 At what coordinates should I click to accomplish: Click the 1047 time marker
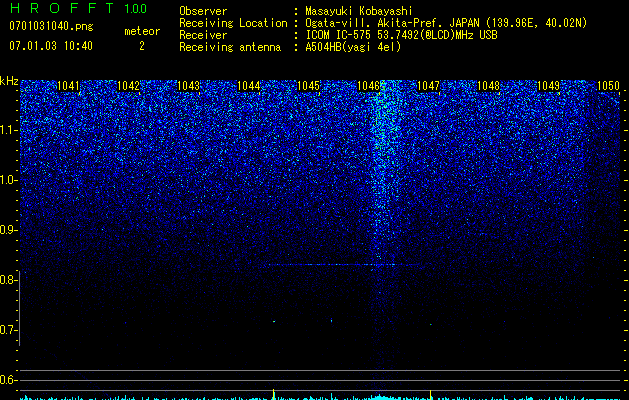(428, 86)
